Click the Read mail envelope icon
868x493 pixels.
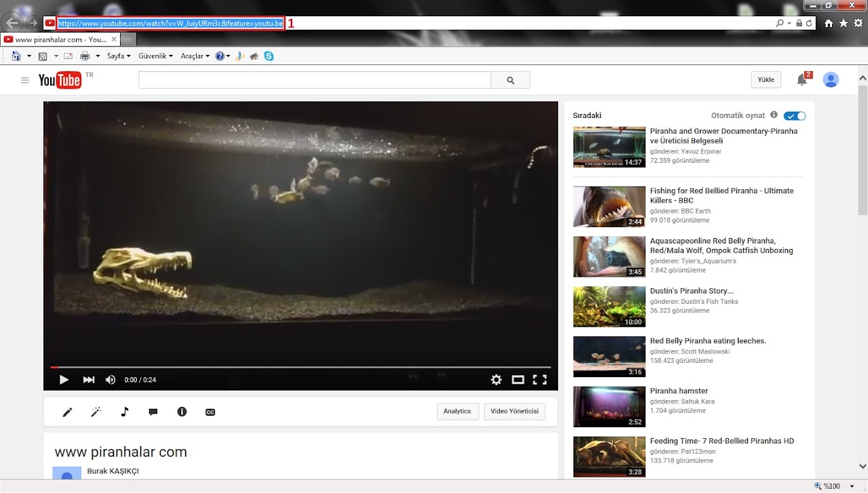coord(68,56)
